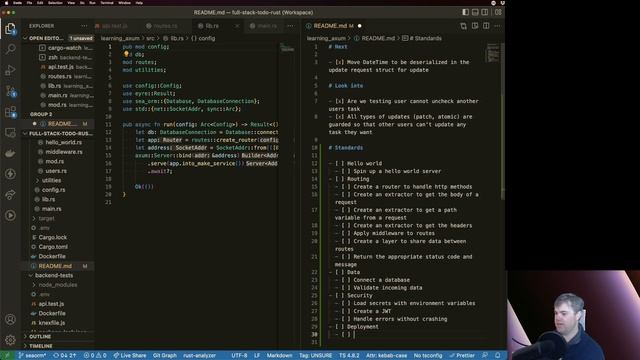This screenshot has height=360, width=640.
Task: Open errors and warnings count in status bar
Action: point(95,356)
